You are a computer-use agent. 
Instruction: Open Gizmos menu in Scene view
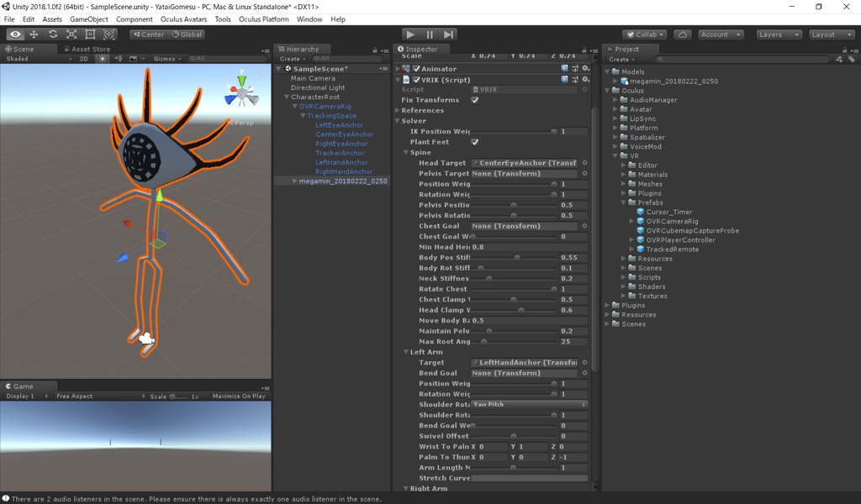point(167,59)
